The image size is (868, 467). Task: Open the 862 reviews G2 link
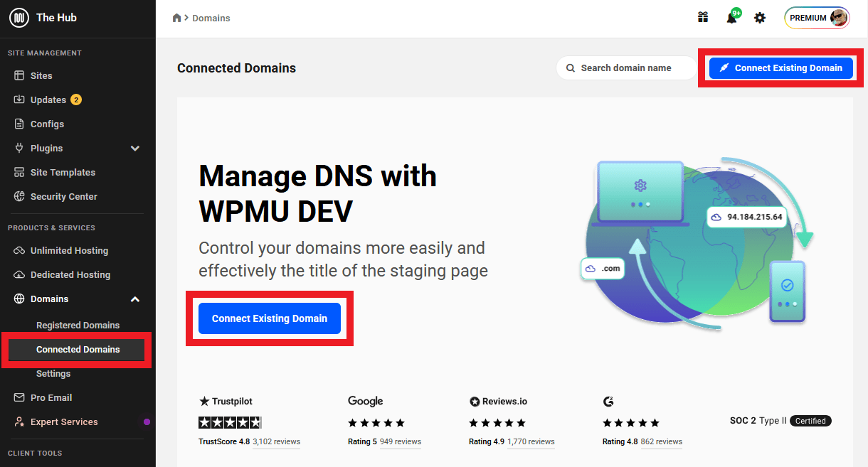[662, 441]
